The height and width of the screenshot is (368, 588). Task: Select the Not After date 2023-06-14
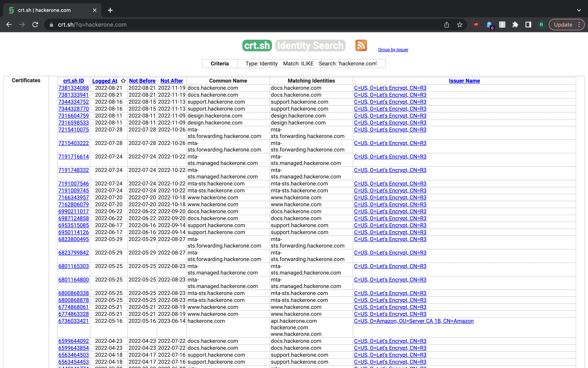point(171,321)
